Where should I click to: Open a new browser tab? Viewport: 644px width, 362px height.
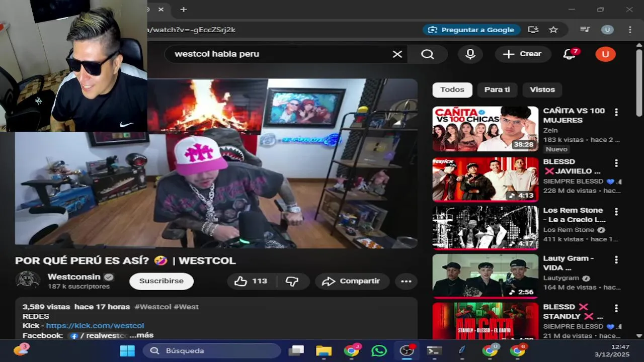[x=184, y=10]
